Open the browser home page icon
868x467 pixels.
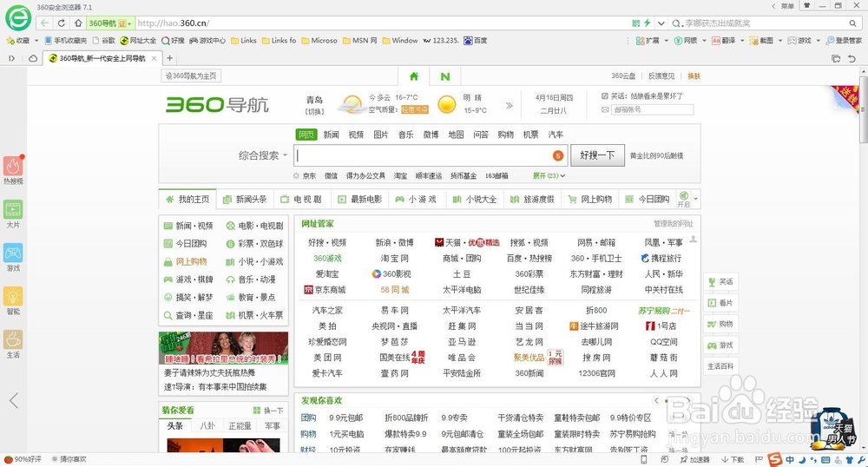[78, 23]
